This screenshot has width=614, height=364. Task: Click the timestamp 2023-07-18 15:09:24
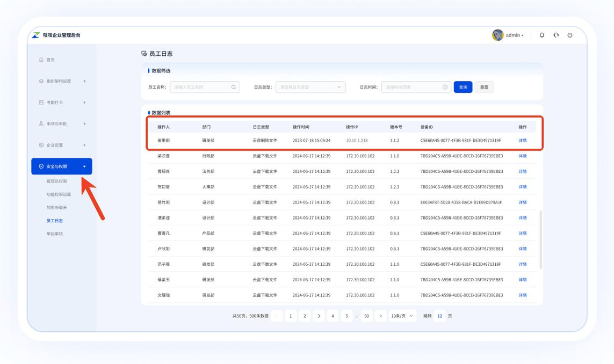coord(312,141)
